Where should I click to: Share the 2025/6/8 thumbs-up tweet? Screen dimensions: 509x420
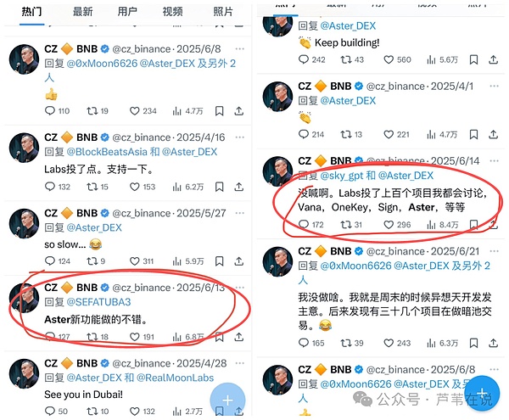tap(239, 111)
